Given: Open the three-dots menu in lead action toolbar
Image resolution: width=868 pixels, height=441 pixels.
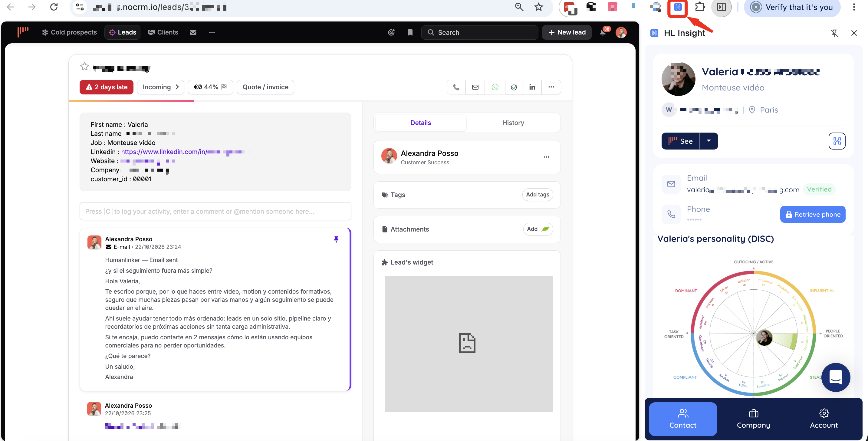Looking at the screenshot, I should tap(551, 87).
